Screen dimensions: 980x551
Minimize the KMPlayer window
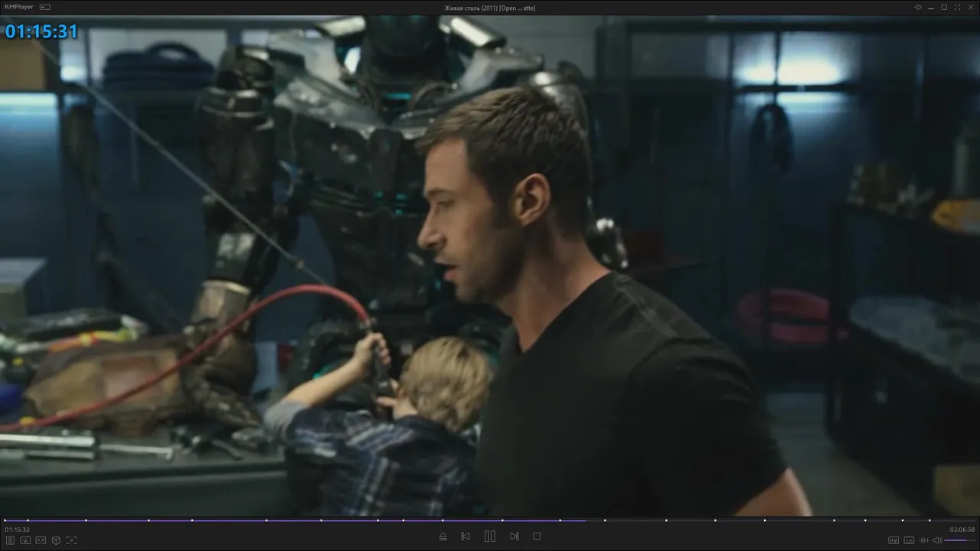point(931,7)
